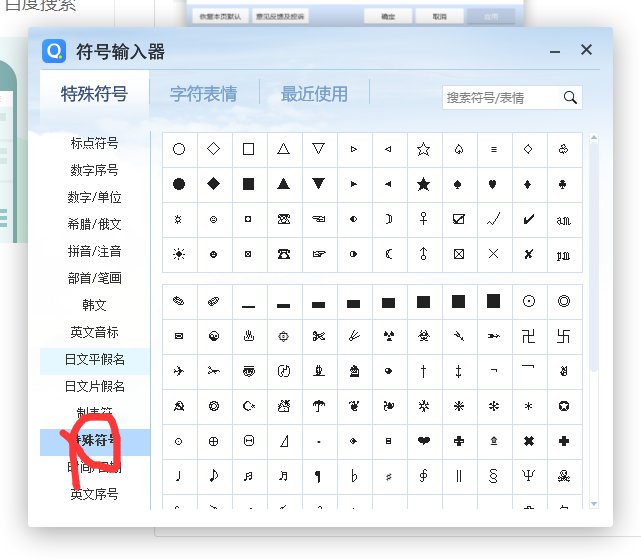Insert the scissors symbol

coord(318,336)
